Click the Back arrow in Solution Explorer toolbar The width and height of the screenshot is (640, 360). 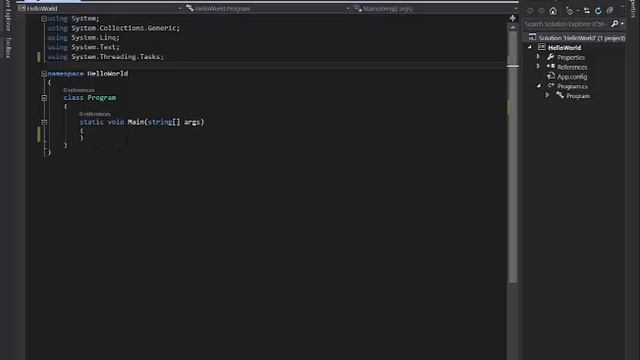[x=530, y=11]
